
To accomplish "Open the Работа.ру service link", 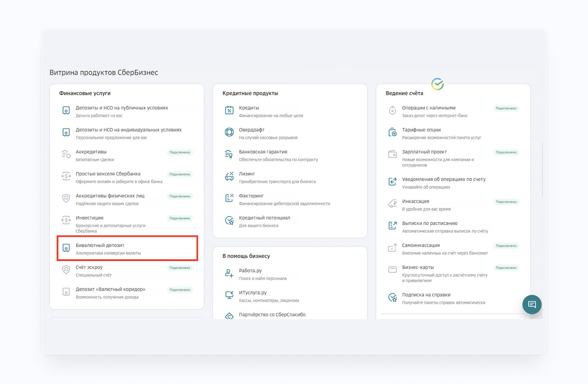I will [250, 271].
